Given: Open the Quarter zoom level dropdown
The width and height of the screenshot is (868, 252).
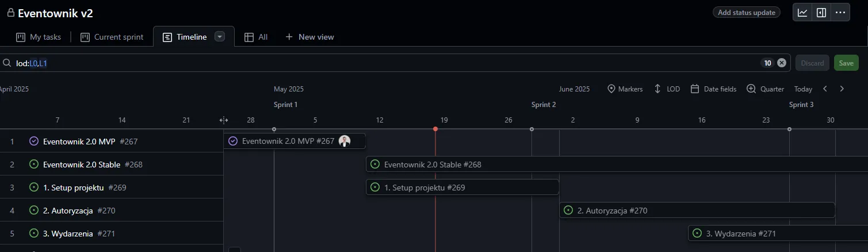Looking at the screenshot, I should coord(766,89).
